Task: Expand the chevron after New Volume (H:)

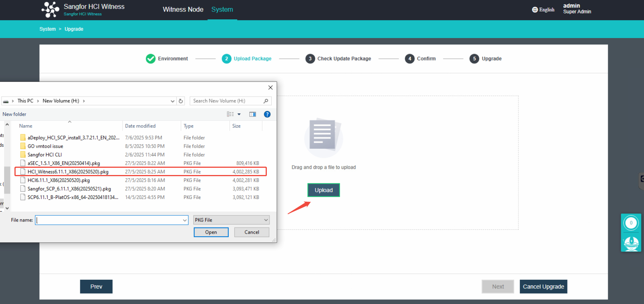Action: pyautogui.click(x=84, y=101)
